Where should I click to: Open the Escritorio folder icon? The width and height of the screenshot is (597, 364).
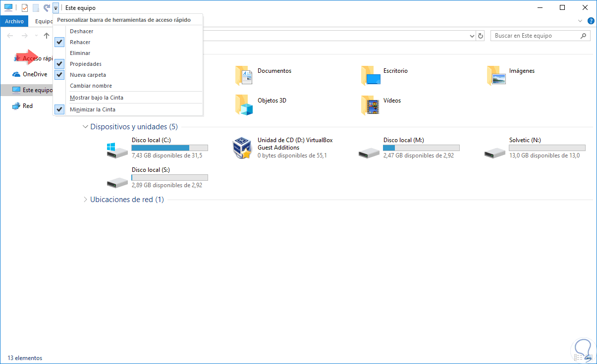[371, 76]
